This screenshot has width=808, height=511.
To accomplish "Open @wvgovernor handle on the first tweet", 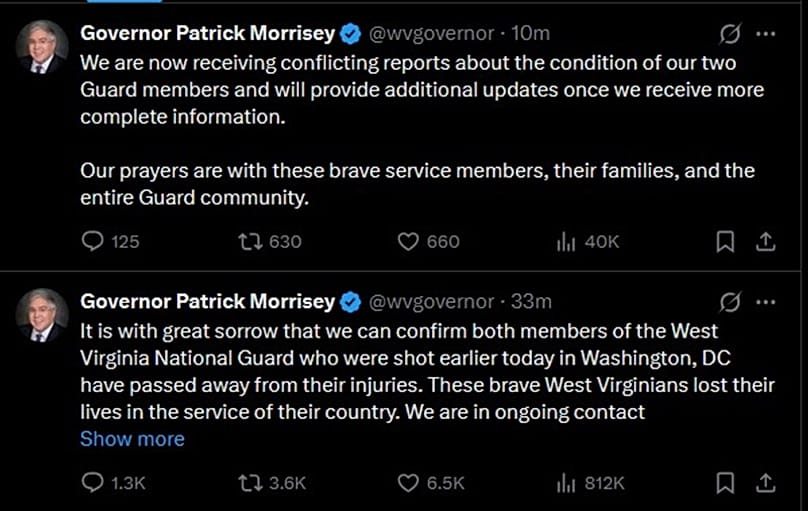I will [431, 33].
